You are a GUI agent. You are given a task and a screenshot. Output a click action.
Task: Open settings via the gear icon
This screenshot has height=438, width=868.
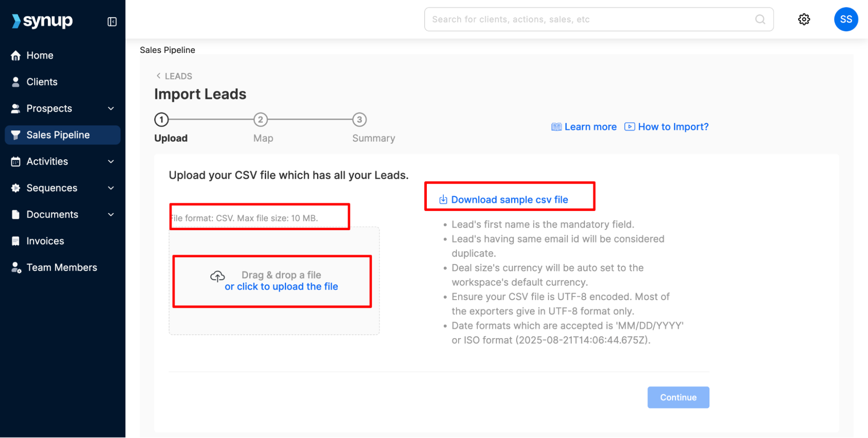point(804,20)
